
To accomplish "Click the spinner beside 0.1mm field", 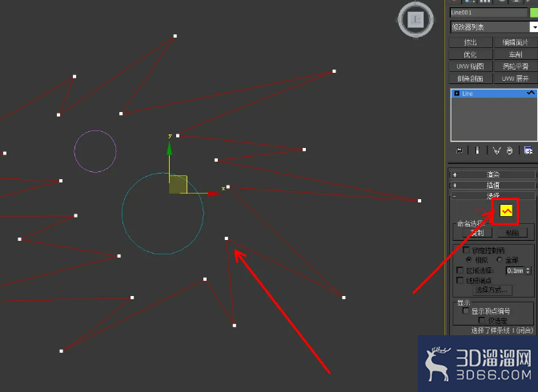I will click(x=528, y=270).
